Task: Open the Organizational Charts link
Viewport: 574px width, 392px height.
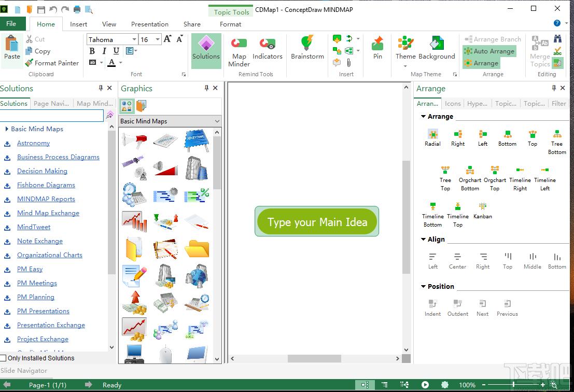Action: click(50, 255)
